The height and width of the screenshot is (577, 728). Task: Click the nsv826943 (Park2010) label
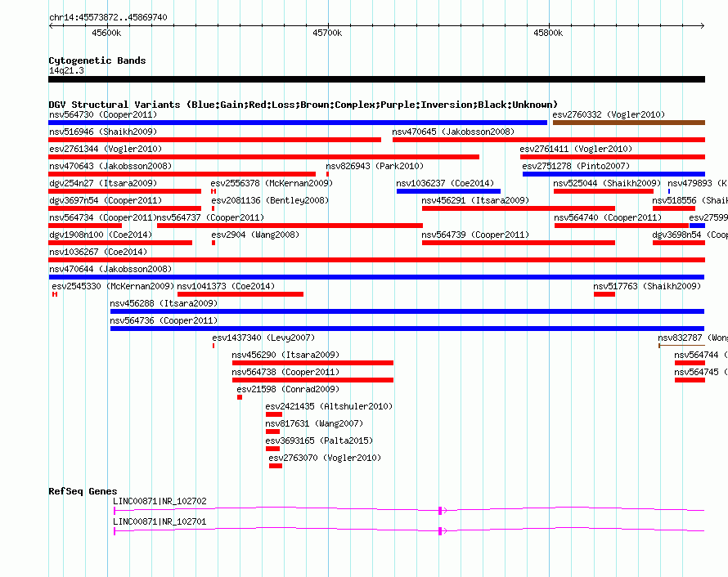(x=375, y=166)
